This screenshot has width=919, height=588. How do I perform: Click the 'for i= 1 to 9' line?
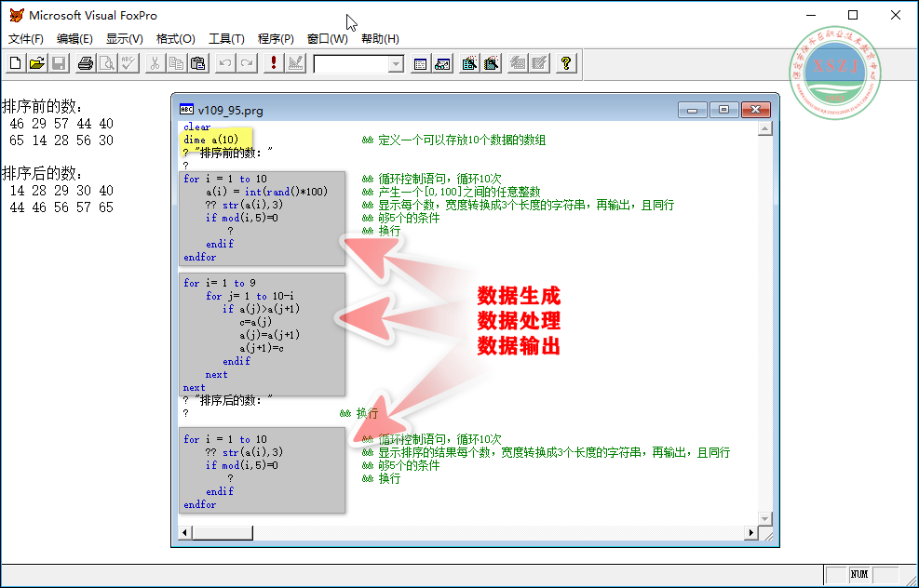click(220, 283)
